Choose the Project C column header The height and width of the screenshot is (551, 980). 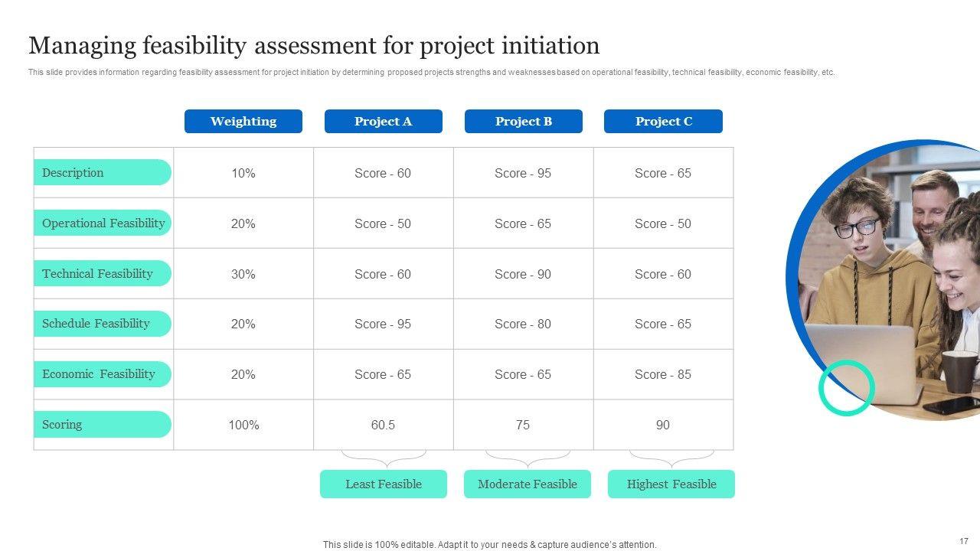(x=663, y=122)
